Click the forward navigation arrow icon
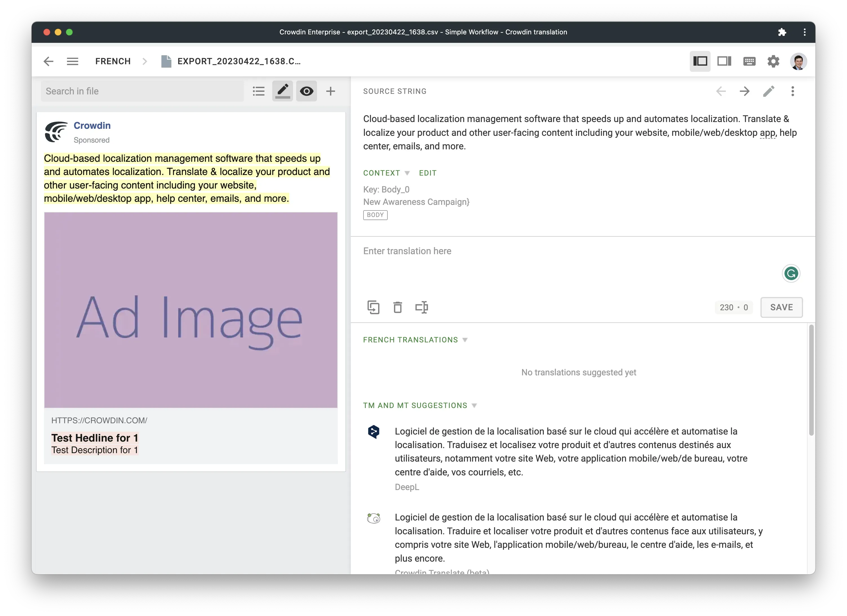This screenshot has height=616, width=847. pyautogui.click(x=744, y=91)
